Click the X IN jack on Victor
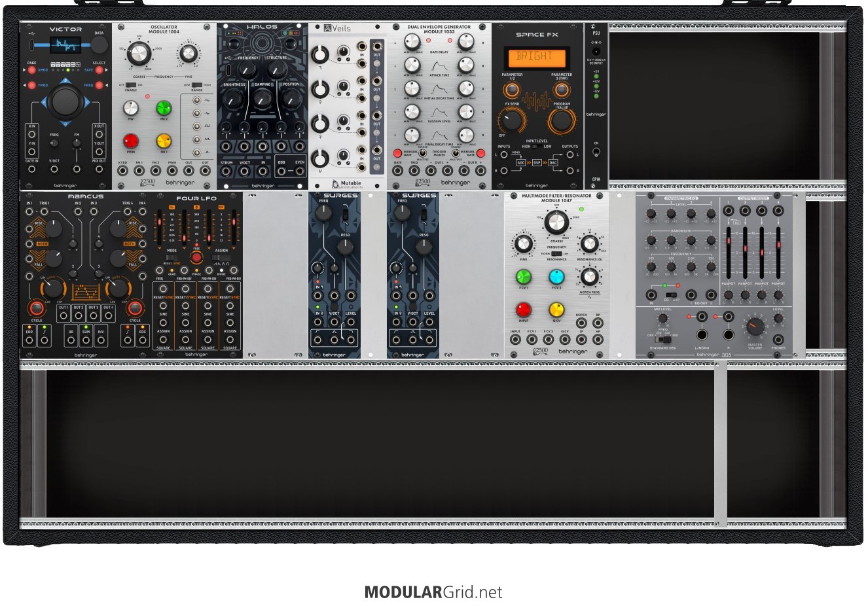This screenshot has width=868, height=606. [x=31, y=134]
